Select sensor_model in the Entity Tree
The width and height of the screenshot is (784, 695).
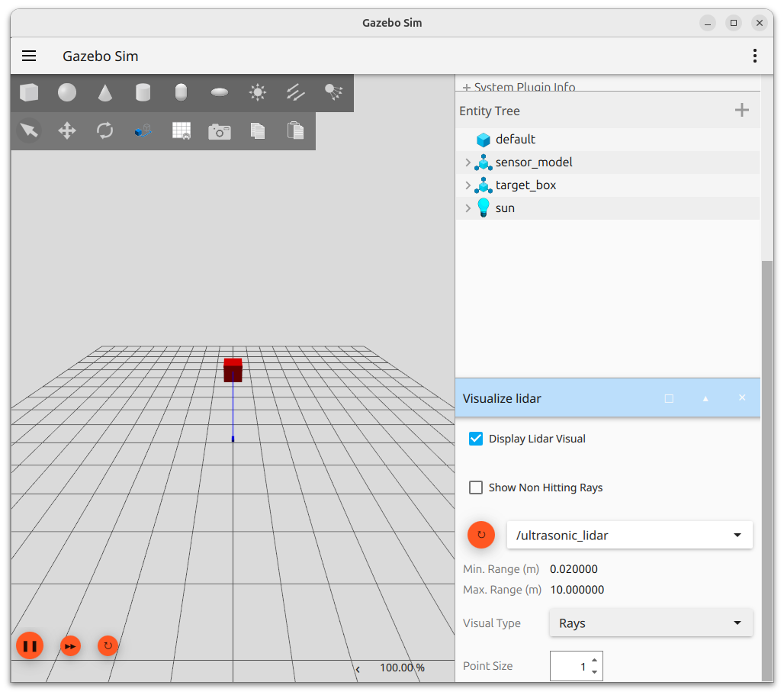[534, 162]
